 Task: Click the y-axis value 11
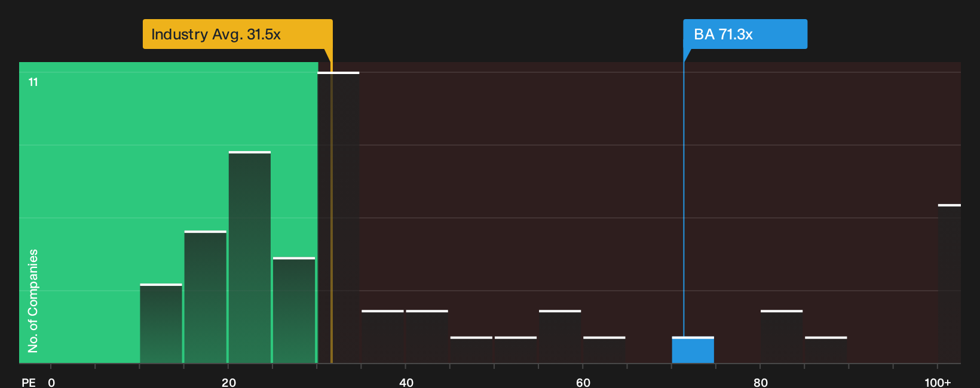tap(33, 82)
